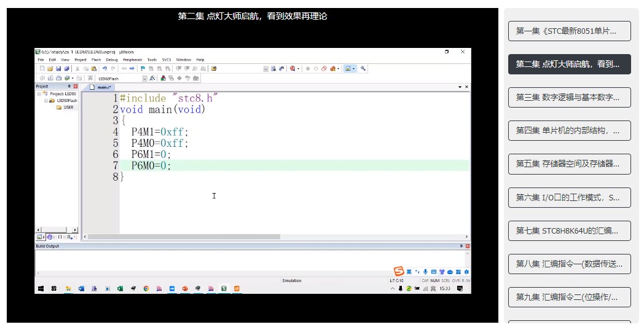This screenshot has height=335, width=644.
Task: Close the Project panel red X
Action: click(75, 86)
